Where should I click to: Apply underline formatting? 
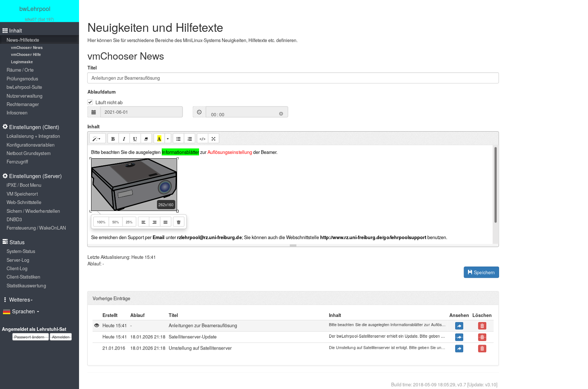pyautogui.click(x=135, y=139)
